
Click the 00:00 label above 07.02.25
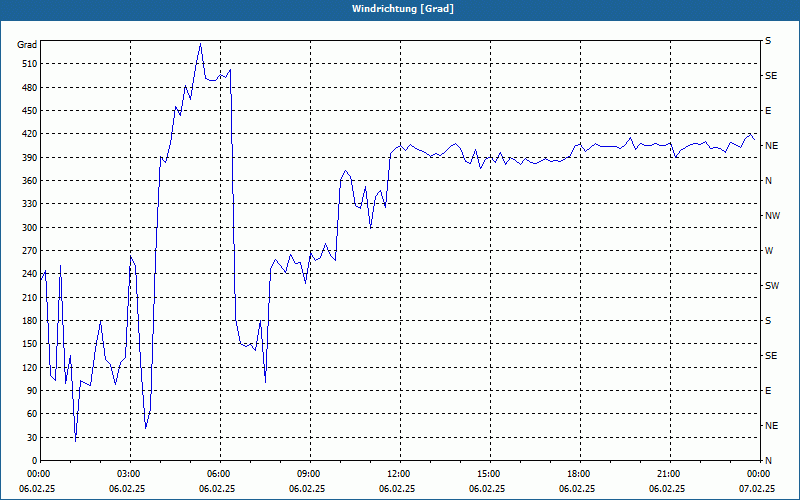pyautogui.click(x=757, y=474)
